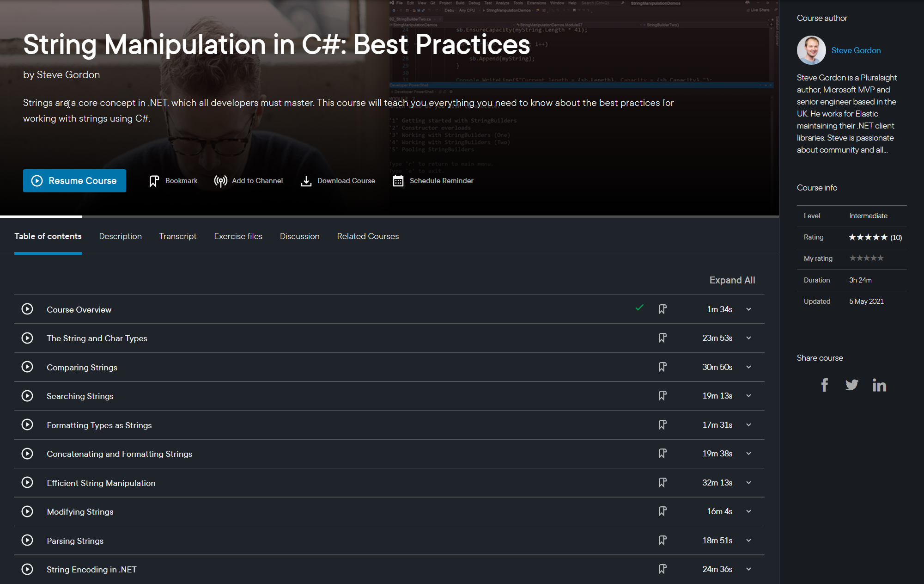This screenshot has height=584, width=924.
Task: Switch to the Transcript tab
Action: [x=177, y=236]
